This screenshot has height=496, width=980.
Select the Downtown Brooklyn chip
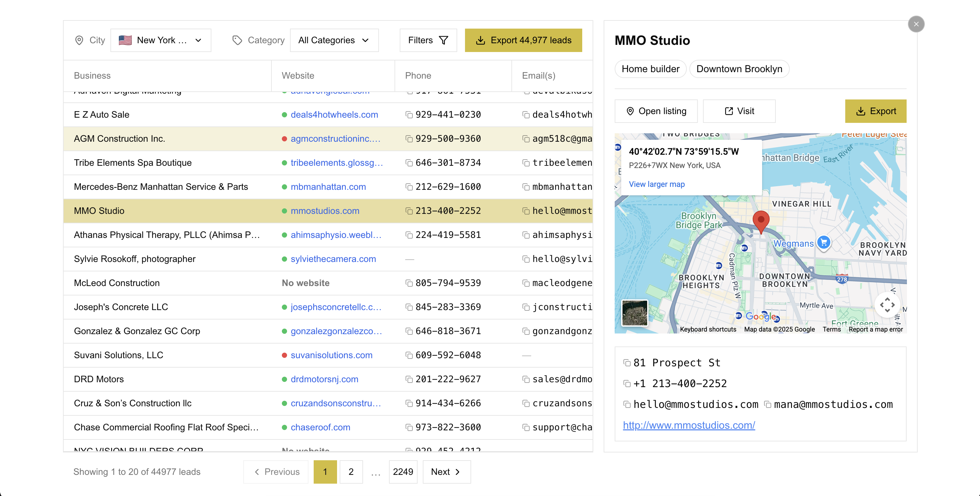pos(739,69)
